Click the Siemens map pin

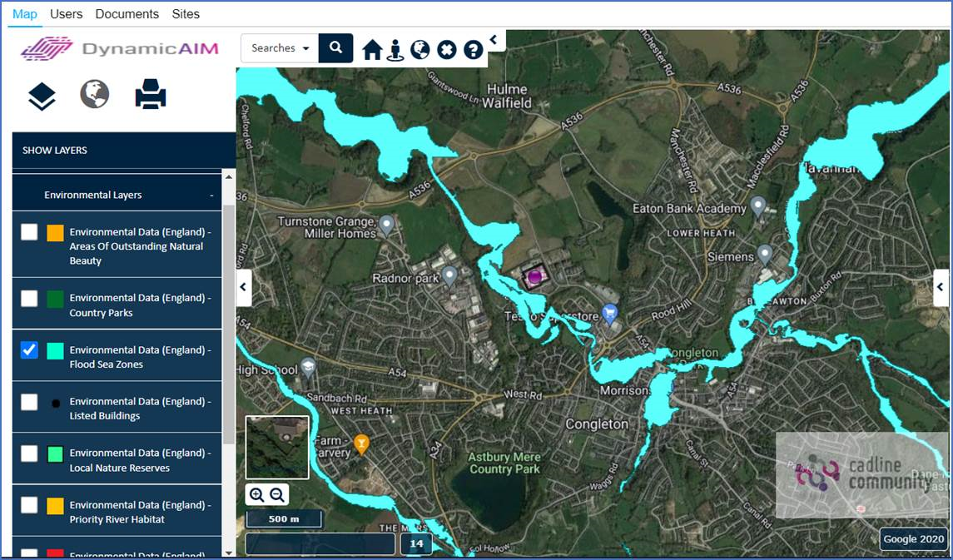(x=765, y=254)
